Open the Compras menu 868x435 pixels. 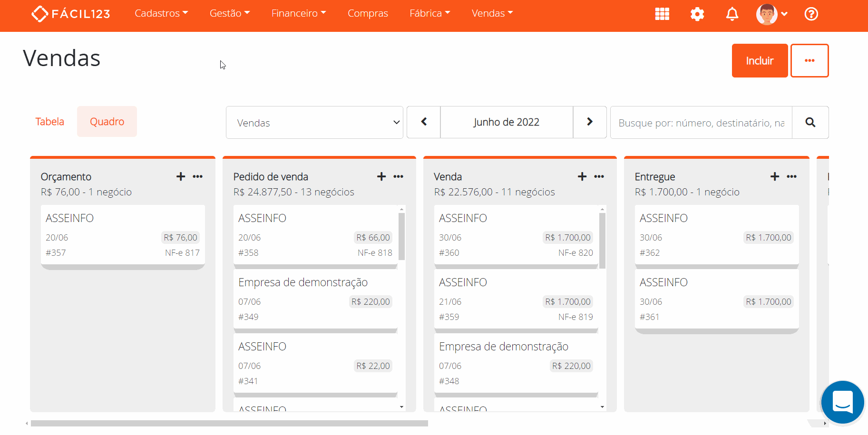(x=368, y=13)
